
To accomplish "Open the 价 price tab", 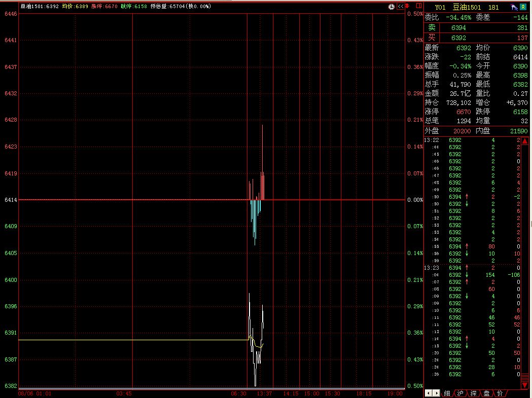I will (500, 393).
